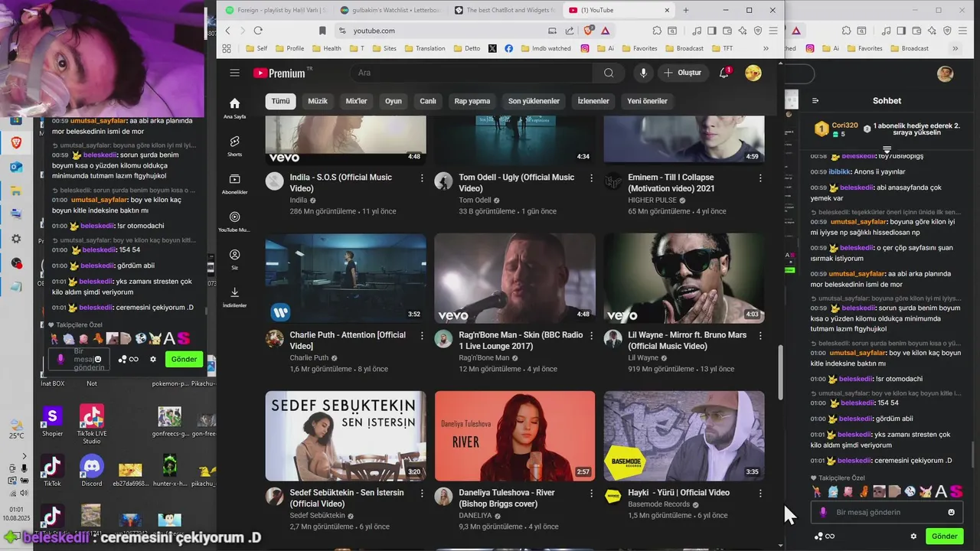Open options menu for Eminem Till I Collapse
Viewport: 980px width, 551px height.
coord(760,178)
